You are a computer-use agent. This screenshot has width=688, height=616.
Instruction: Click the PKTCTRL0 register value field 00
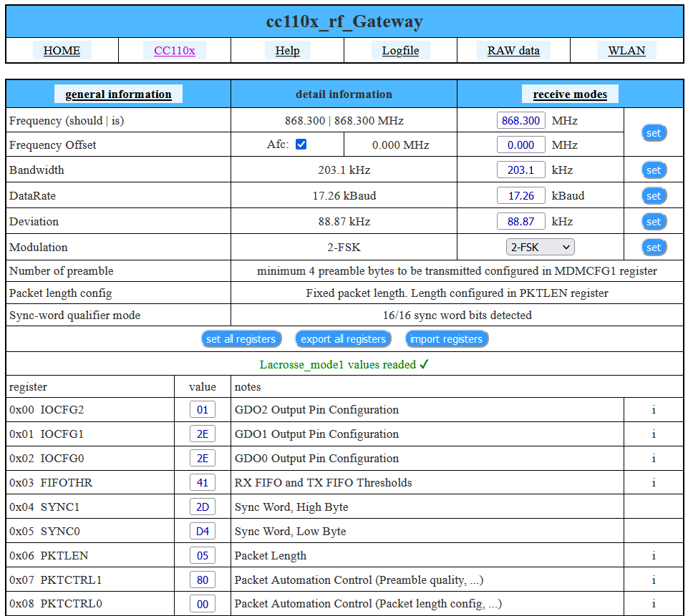point(203,604)
